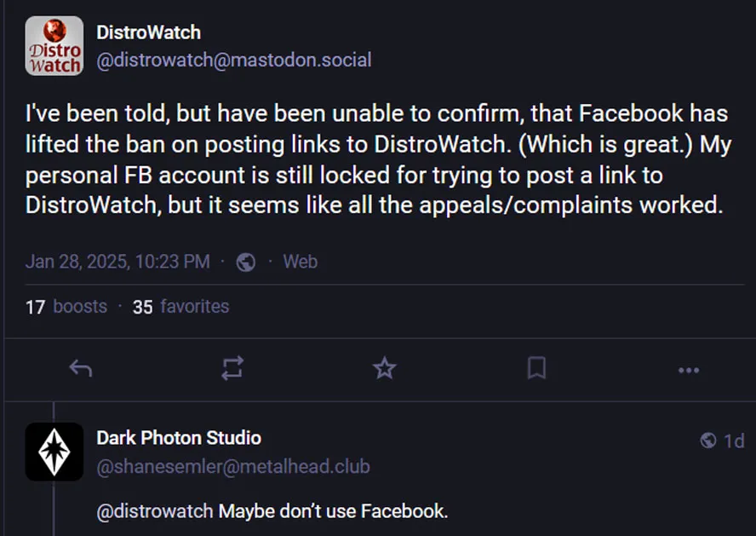This screenshot has height=536, width=756.
Task: Reply to the DistroWatch post
Action: 80,368
